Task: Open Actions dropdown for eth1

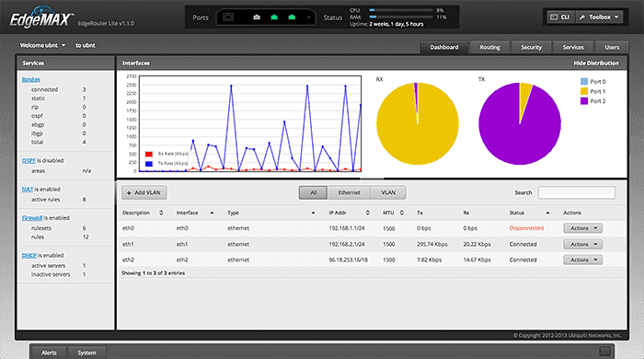Action: tap(582, 245)
